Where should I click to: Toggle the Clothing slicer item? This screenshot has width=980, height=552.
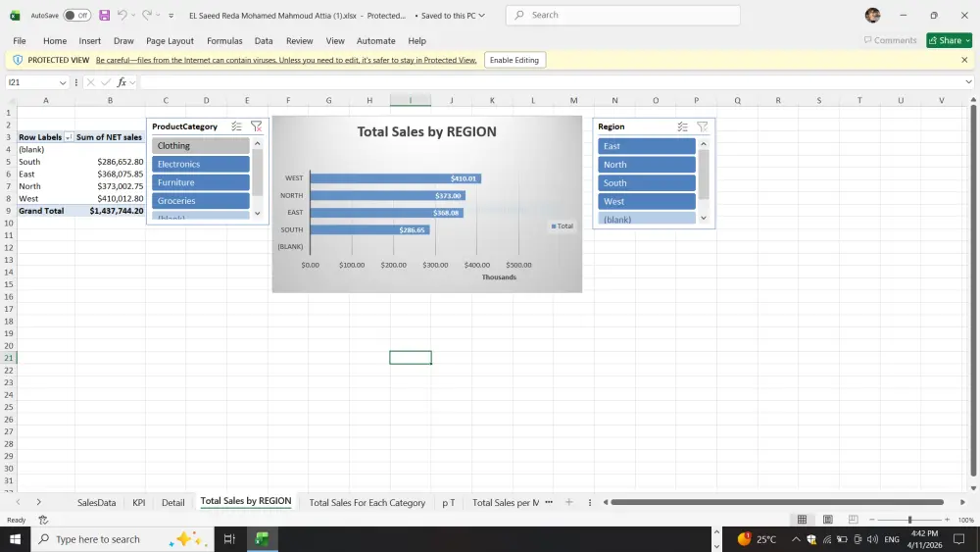tap(201, 146)
